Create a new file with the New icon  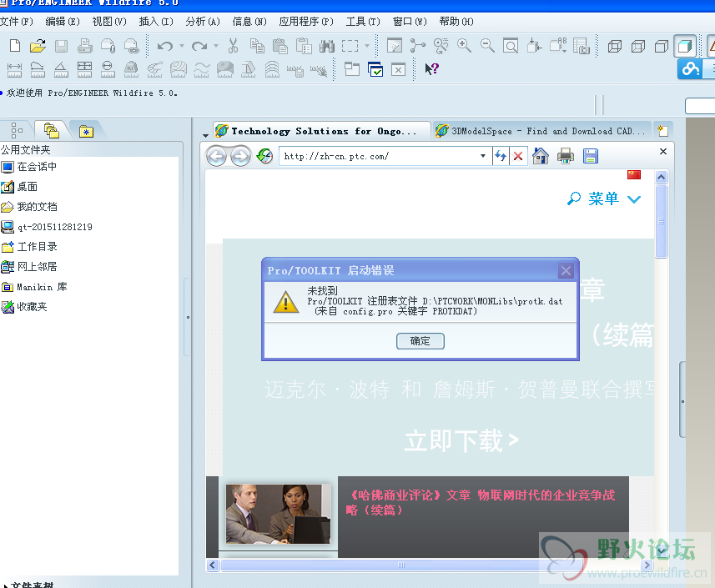click(14, 46)
